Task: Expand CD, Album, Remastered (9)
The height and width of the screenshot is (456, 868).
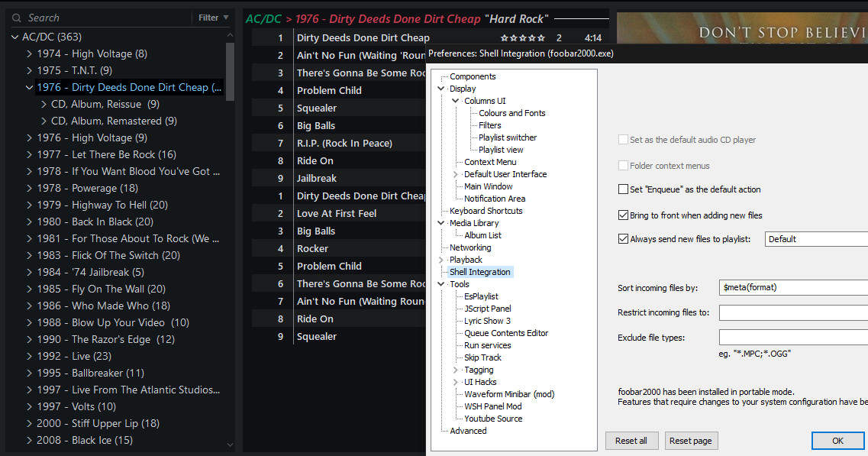Action: [44, 121]
